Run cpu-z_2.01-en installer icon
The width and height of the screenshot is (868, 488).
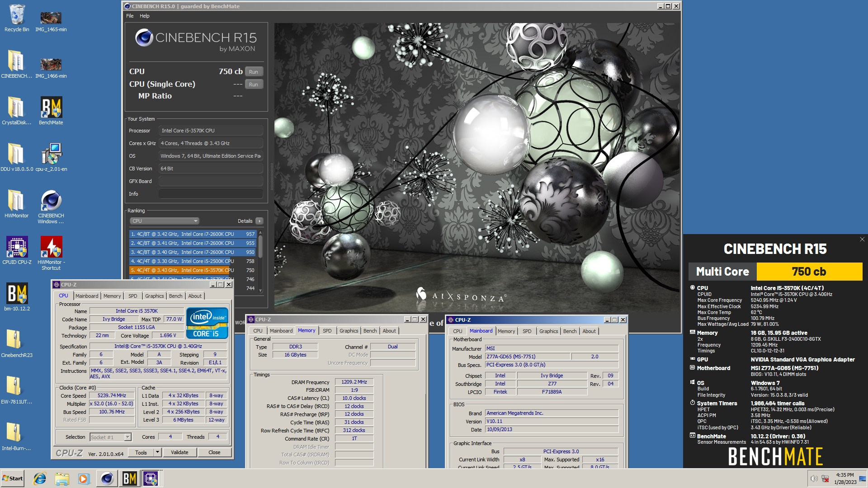(51, 158)
